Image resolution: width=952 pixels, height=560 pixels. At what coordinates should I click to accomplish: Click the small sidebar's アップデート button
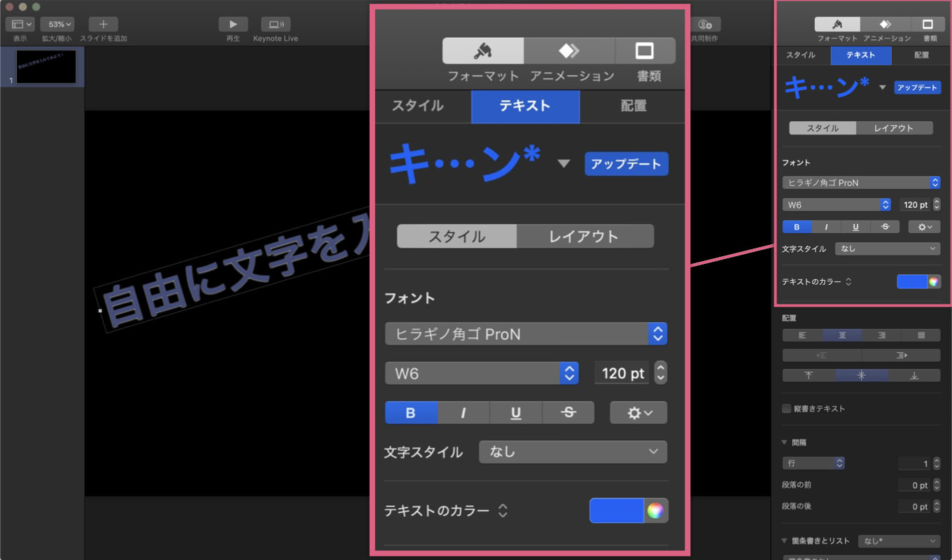point(917,87)
